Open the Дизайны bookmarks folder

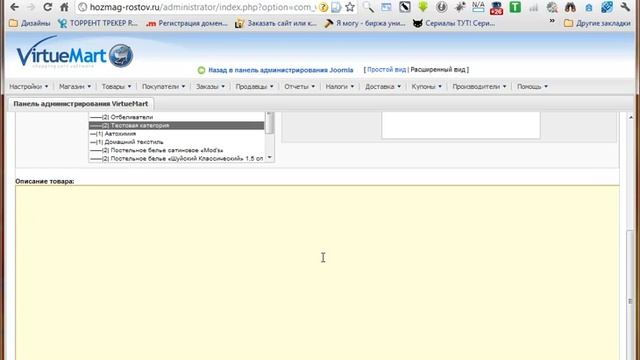click(30, 23)
